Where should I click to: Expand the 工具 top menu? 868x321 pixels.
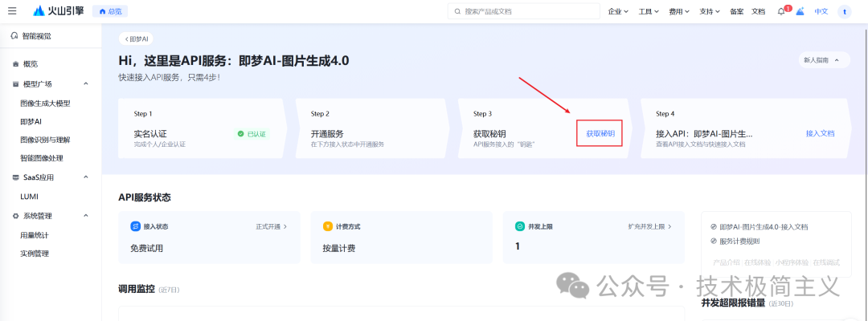(649, 11)
